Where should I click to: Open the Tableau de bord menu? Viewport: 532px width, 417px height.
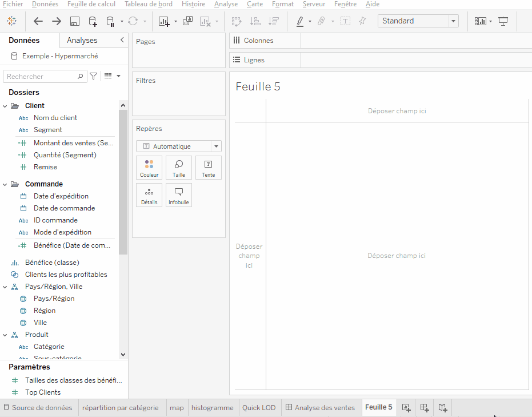coord(148,4)
